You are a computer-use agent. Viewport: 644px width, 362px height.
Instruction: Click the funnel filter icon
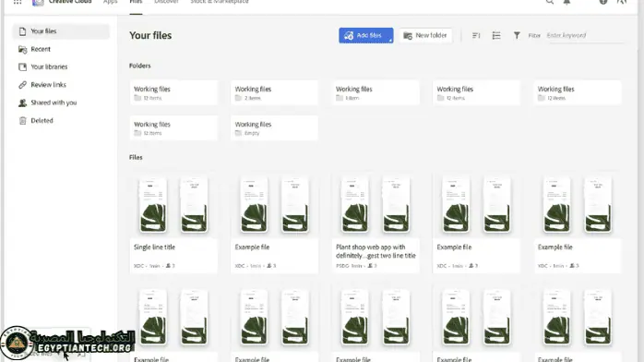coord(517,36)
